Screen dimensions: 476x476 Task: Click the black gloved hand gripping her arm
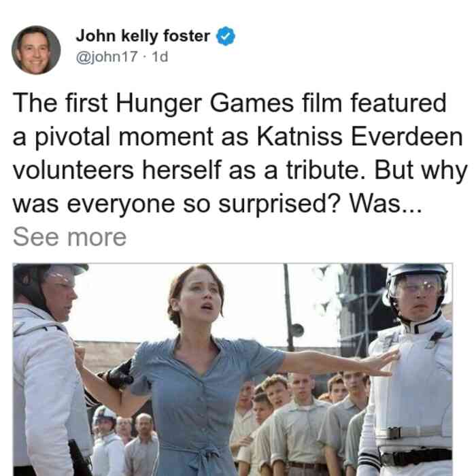click(x=120, y=376)
